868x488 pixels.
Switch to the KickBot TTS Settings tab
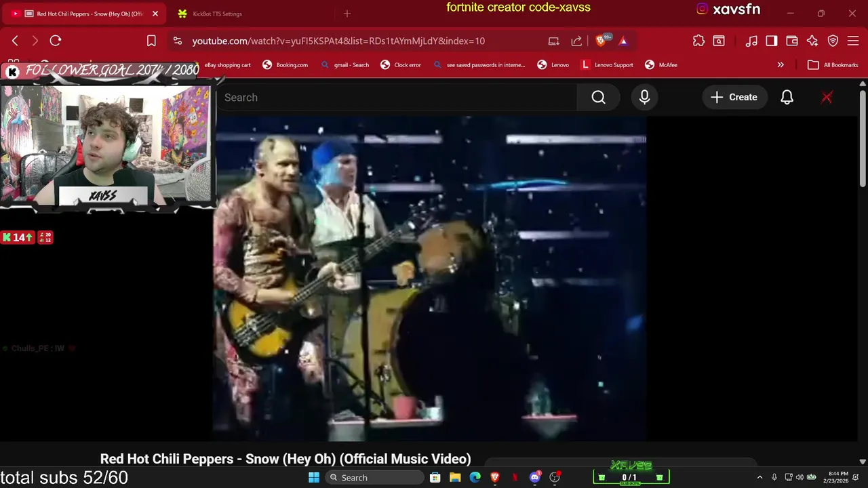point(217,14)
